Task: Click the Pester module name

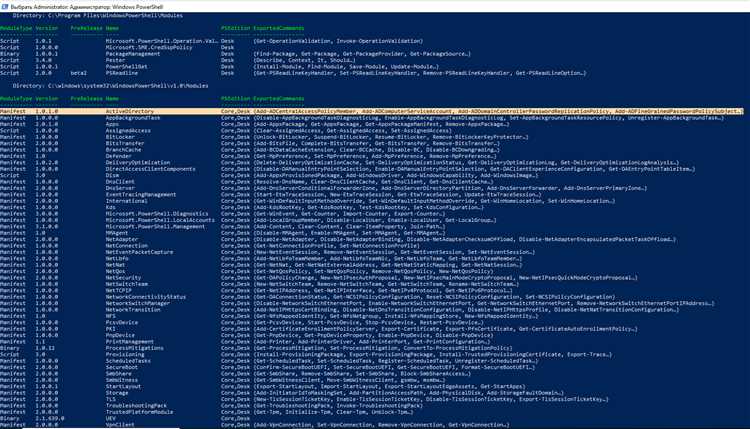Action: coord(115,60)
